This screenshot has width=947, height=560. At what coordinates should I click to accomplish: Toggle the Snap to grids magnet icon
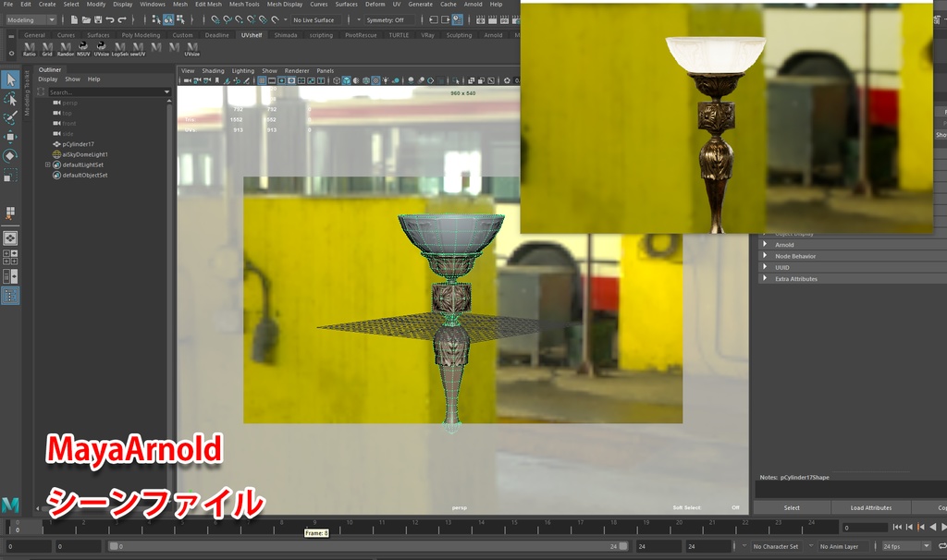click(x=215, y=20)
